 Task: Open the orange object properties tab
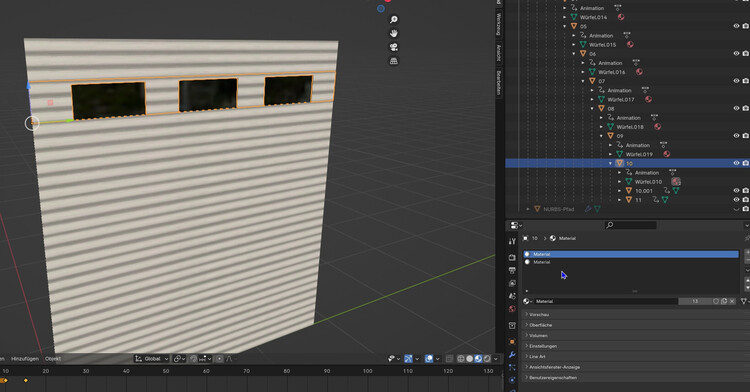pos(512,342)
